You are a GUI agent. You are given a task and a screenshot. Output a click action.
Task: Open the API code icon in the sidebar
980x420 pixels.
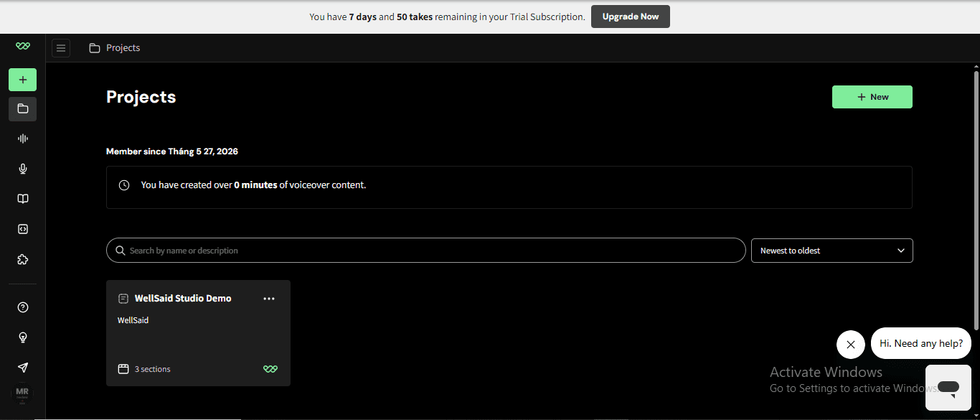click(x=23, y=229)
